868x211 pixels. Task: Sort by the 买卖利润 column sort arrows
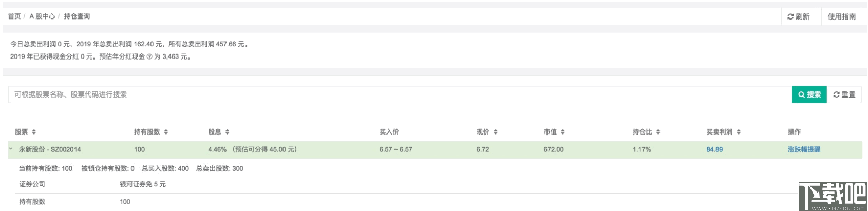(x=738, y=132)
